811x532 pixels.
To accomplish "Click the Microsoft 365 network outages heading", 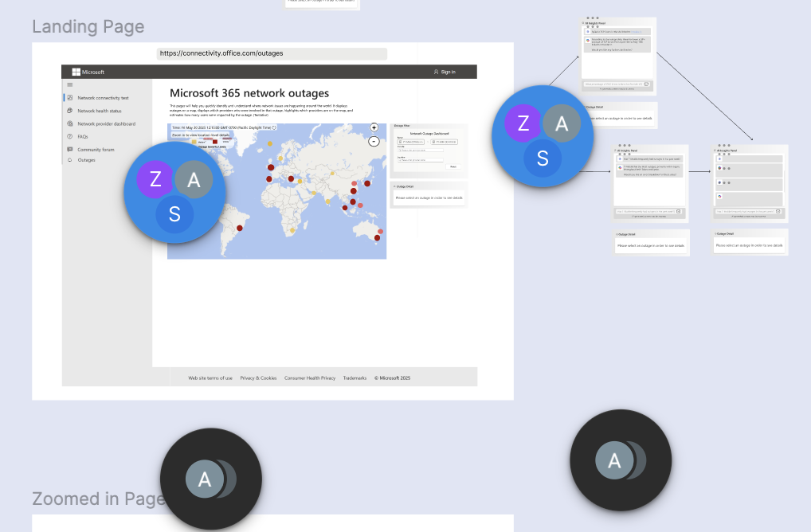I will 249,93.
